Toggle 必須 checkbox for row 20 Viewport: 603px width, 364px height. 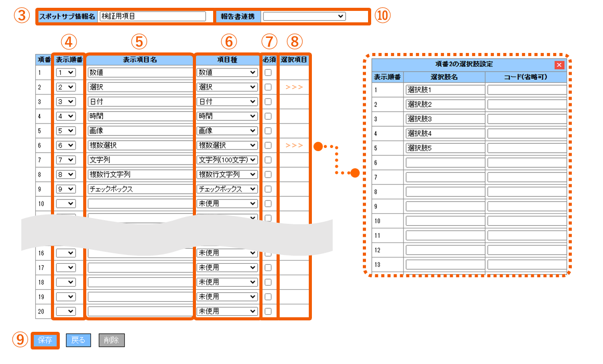point(268,312)
